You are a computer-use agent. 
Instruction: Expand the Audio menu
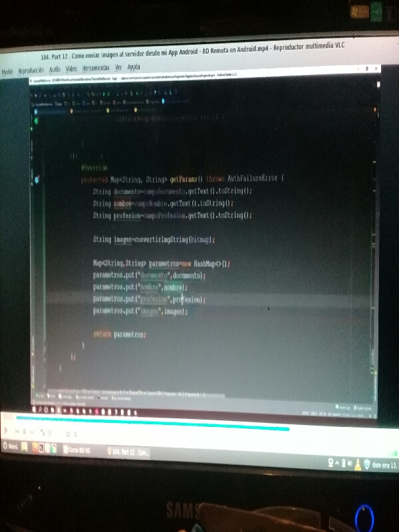coord(55,69)
